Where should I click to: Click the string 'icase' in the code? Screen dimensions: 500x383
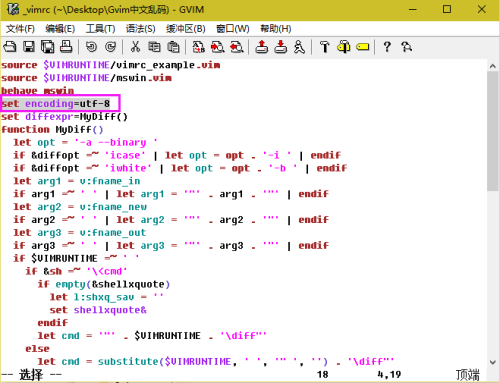(x=125, y=155)
